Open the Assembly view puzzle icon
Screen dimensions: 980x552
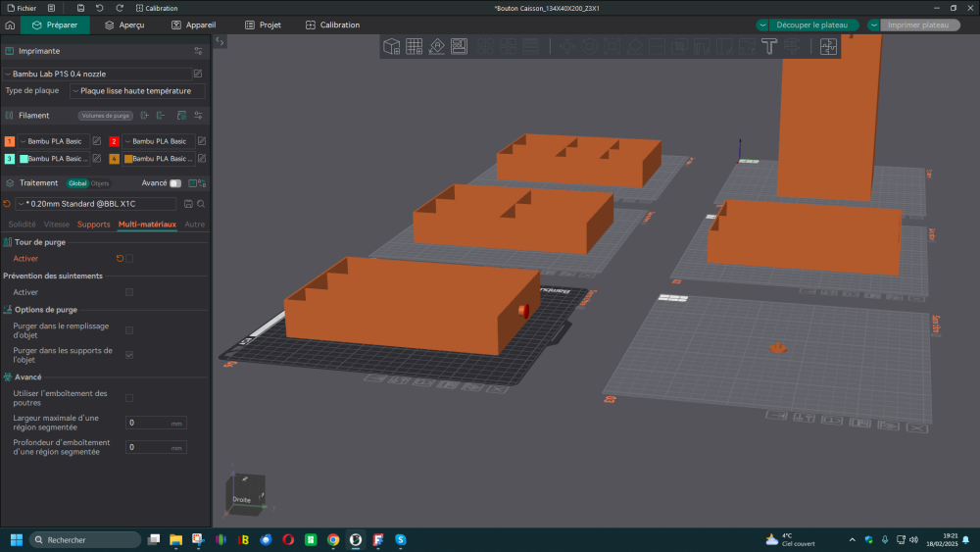pyautogui.click(x=828, y=46)
